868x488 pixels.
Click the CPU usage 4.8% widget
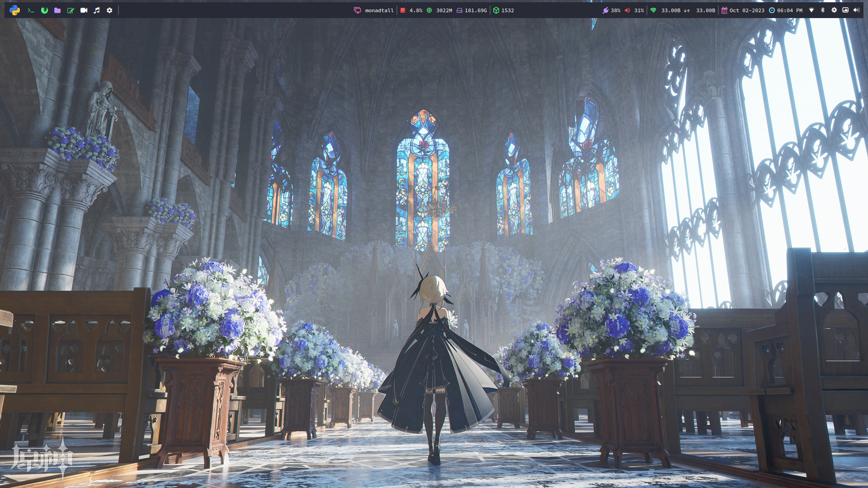point(415,10)
